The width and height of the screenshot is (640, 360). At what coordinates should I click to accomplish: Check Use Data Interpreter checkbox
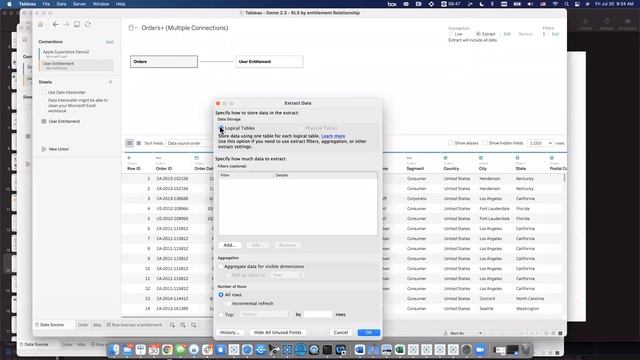coord(44,92)
